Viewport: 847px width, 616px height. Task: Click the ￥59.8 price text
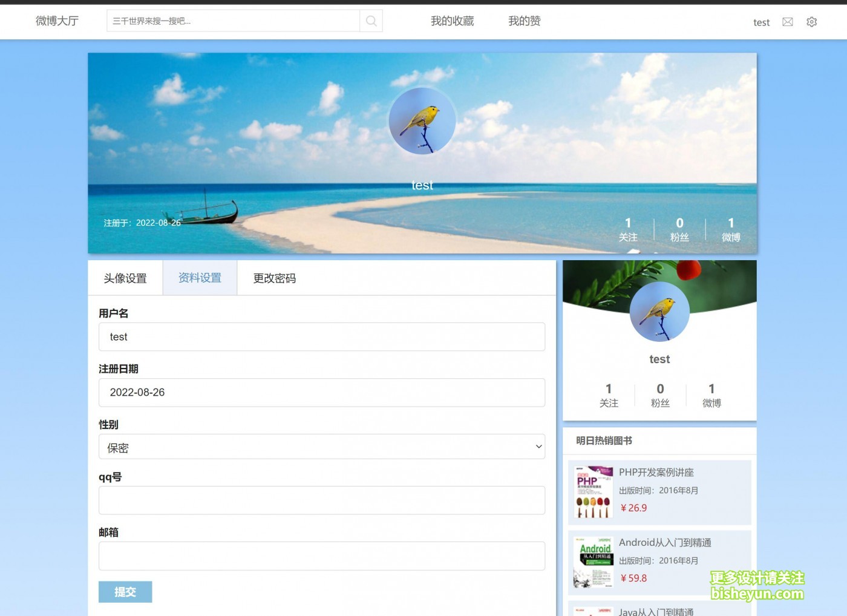(x=633, y=578)
